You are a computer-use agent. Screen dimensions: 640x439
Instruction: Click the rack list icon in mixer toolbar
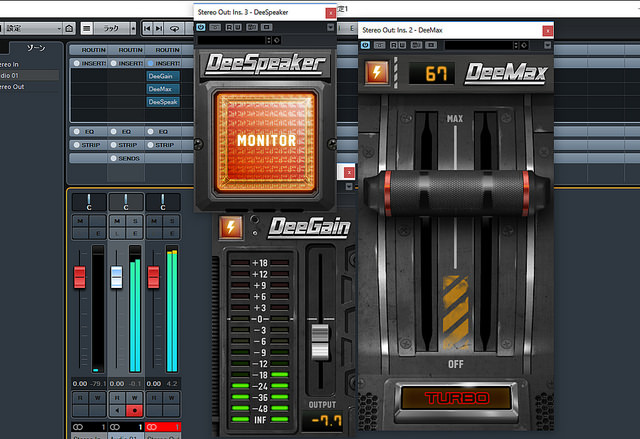[x=87, y=28]
